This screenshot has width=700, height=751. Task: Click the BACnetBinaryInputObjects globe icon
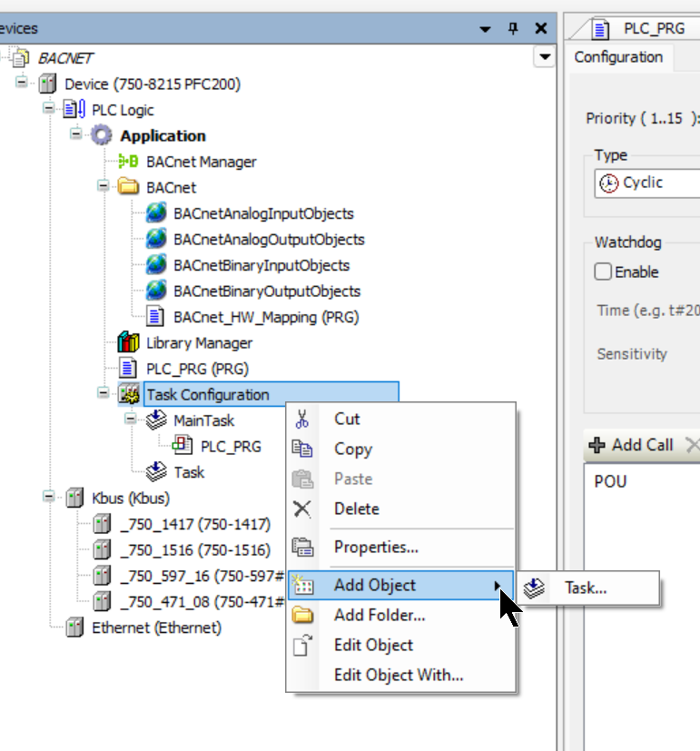(156, 265)
